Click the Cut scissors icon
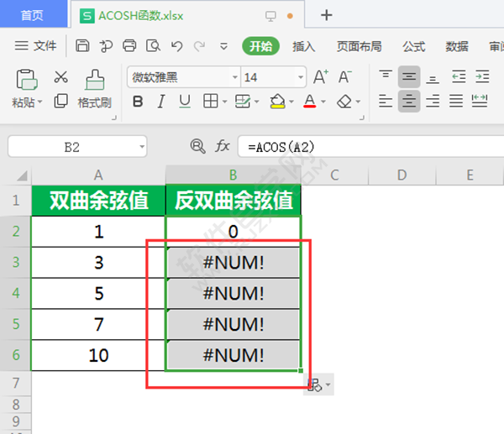The height and width of the screenshot is (434, 504). 60,77
